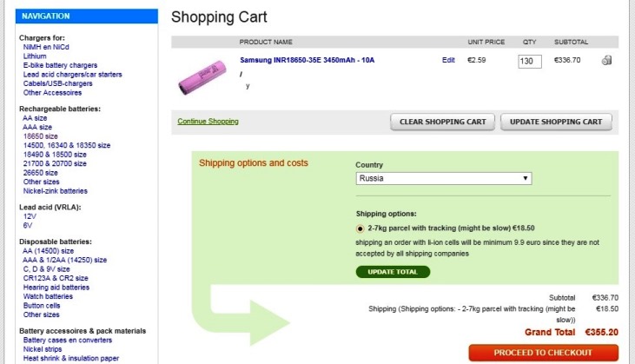
Task: Go to Cabels/USB-chargers category
Action: click(x=59, y=83)
